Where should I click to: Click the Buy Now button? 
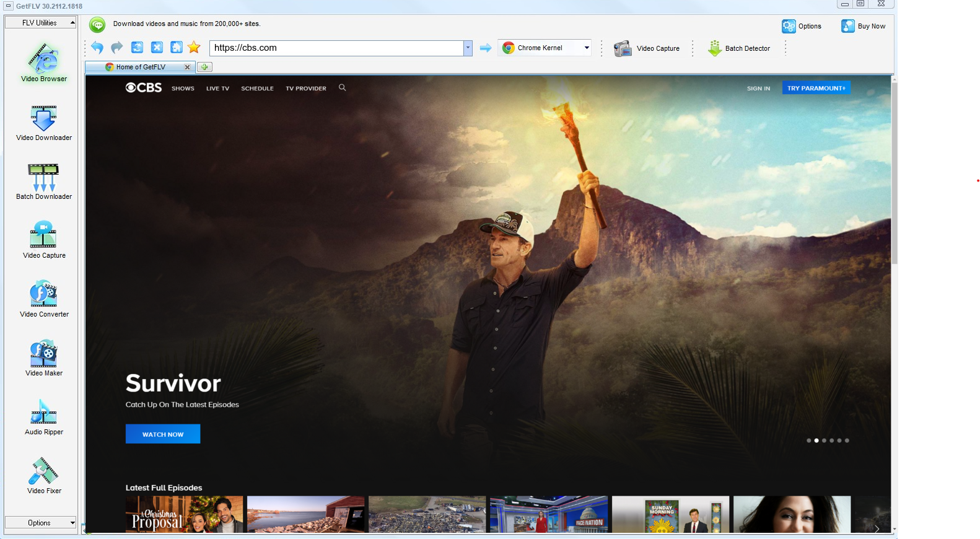tap(864, 26)
